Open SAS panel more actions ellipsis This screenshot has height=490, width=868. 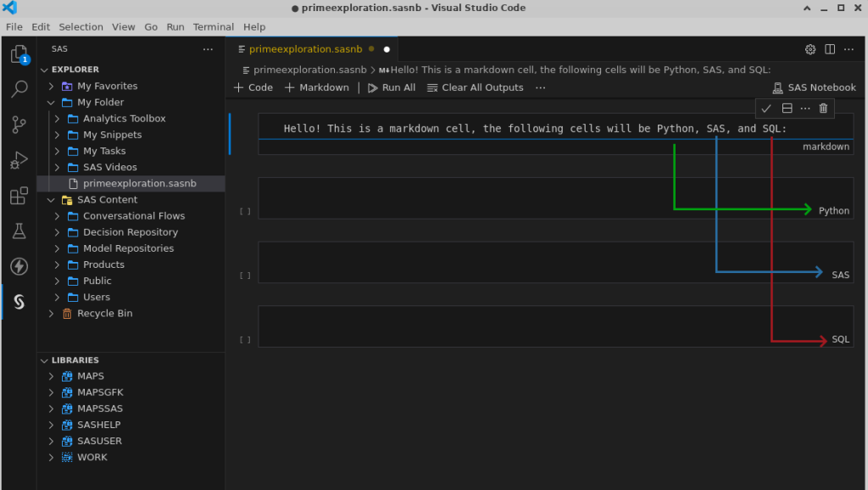coord(208,49)
